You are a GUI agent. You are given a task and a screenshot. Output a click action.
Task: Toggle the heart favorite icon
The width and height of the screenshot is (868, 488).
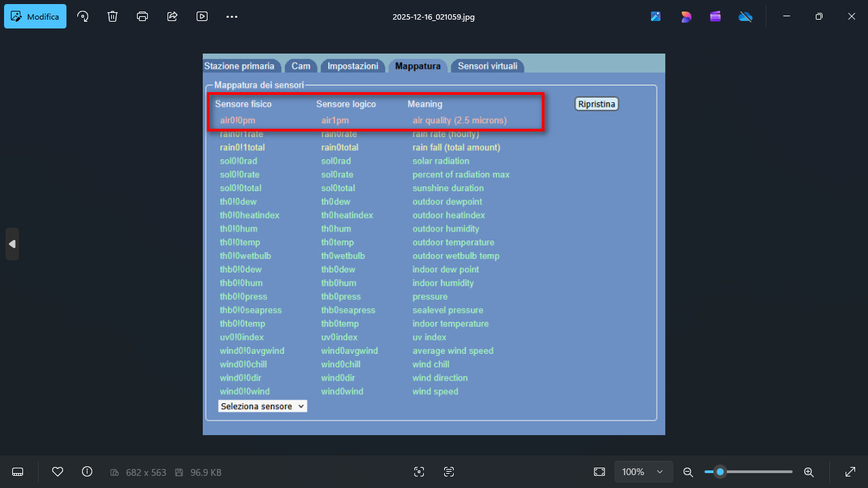click(x=58, y=472)
